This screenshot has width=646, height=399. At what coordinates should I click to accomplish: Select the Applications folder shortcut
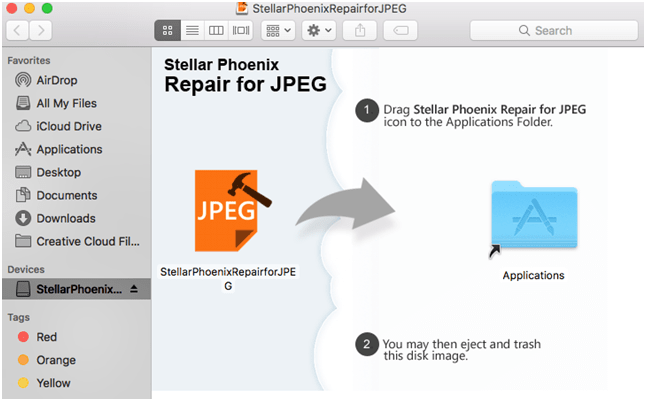click(534, 219)
